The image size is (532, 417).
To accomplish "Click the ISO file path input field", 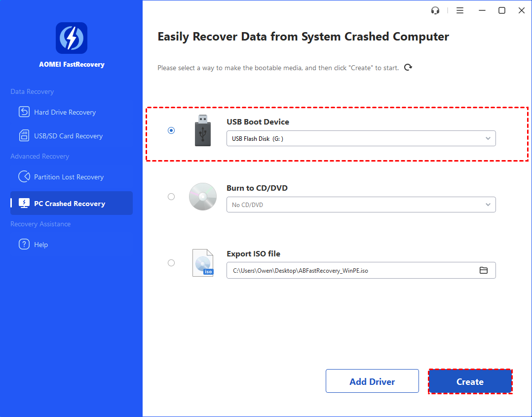I will click(x=350, y=271).
